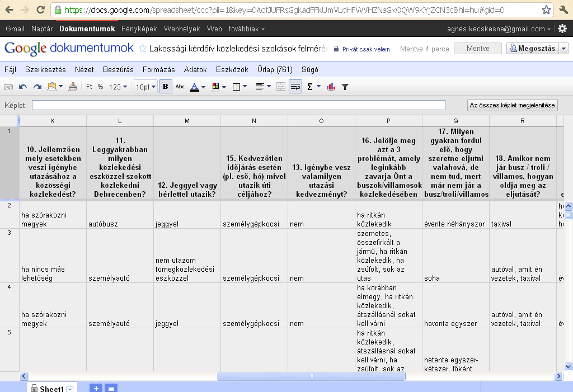Open the 10pt font size dropdown
Viewport: 573px width, 392px height.
point(145,87)
